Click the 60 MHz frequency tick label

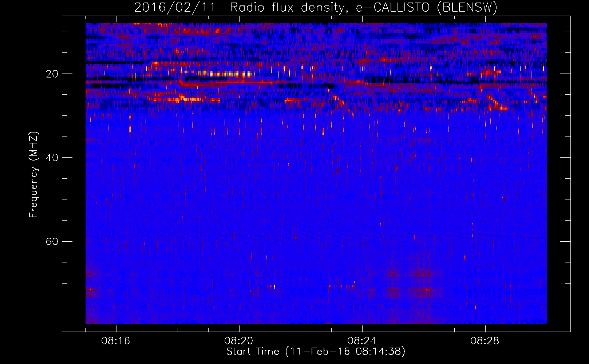click(x=52, y=241)
